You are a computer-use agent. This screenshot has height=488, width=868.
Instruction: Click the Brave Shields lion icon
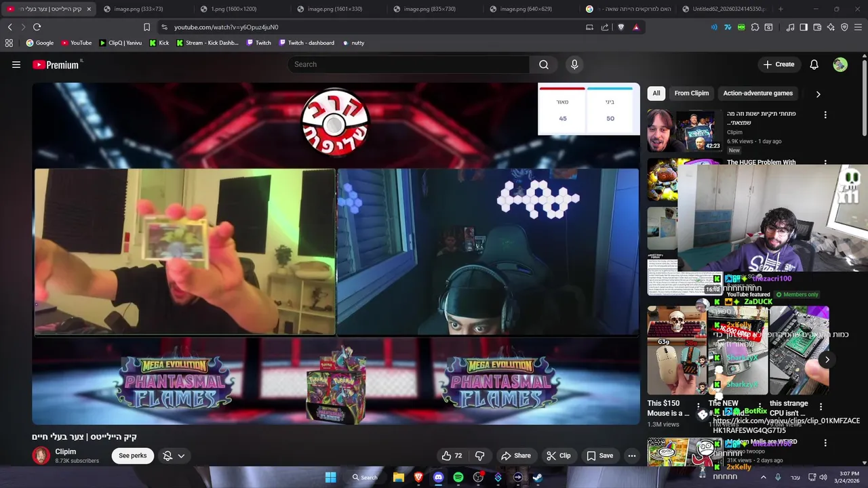(620, 27)
